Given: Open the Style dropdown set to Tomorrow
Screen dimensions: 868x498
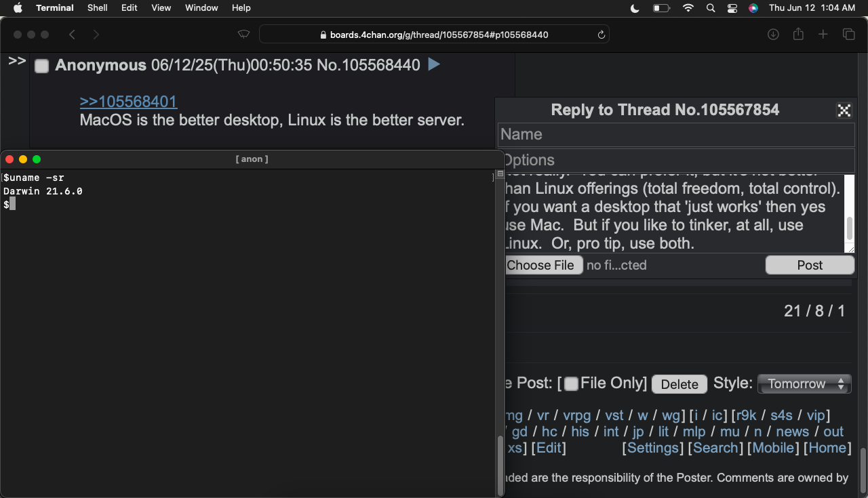Looking at the screenshot, I should (804, 383).
